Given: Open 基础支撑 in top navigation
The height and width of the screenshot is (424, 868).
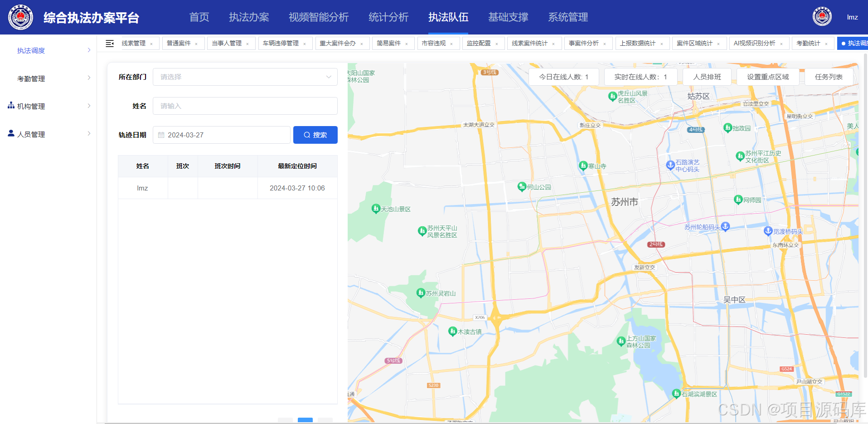Looking at the screenshot, I should point(508,17).
